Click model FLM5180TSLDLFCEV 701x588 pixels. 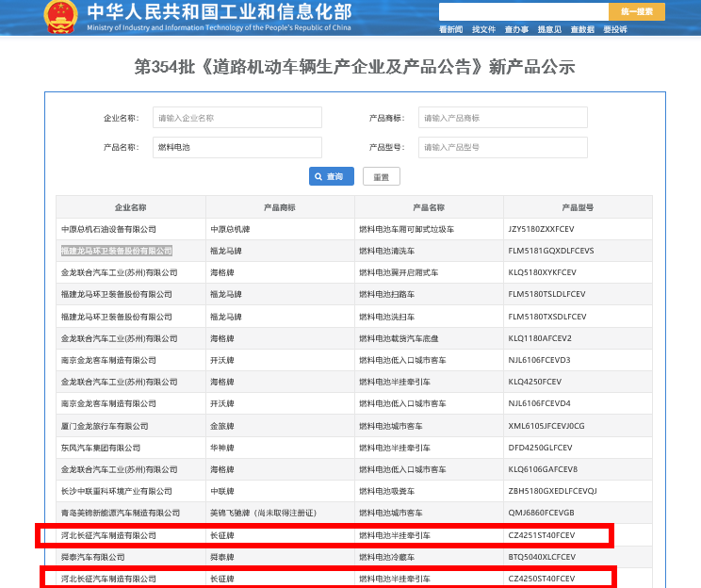[546, 294]
